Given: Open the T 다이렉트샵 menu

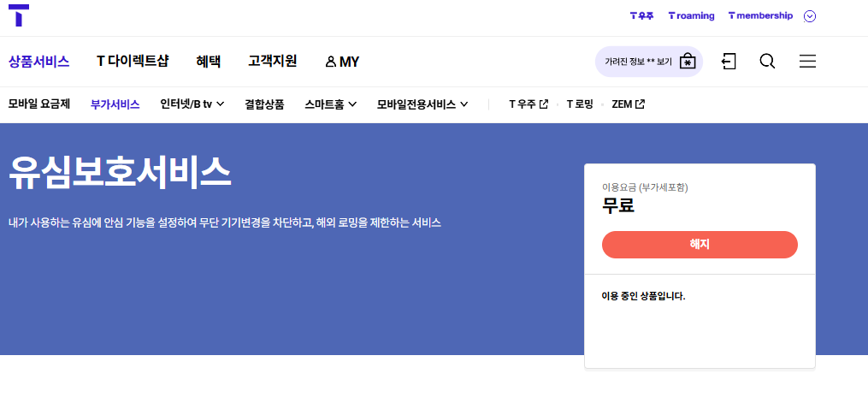Looking at the screenshot, I should (133, 61).
